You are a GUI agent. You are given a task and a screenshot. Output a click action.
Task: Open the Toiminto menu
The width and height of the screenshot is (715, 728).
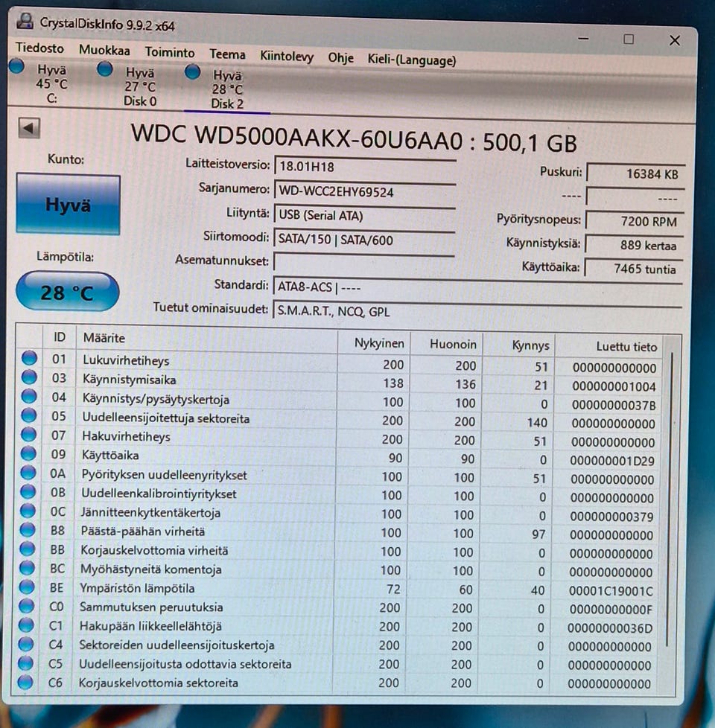pyautogui.click(x=170, y=52)
